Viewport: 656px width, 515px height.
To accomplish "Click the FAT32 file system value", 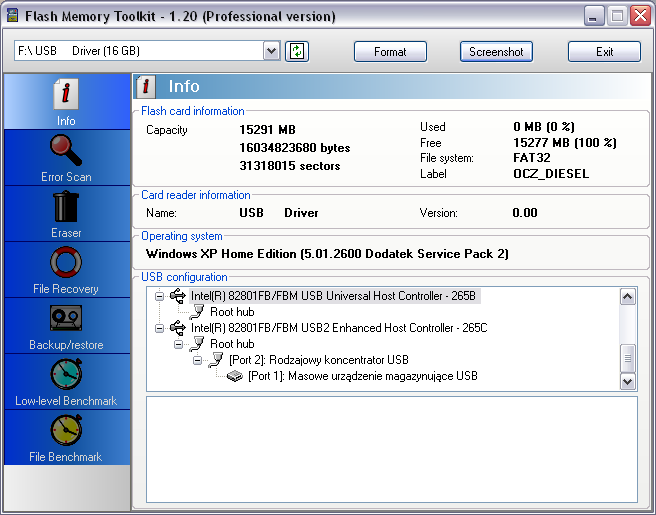I will 532,158.
